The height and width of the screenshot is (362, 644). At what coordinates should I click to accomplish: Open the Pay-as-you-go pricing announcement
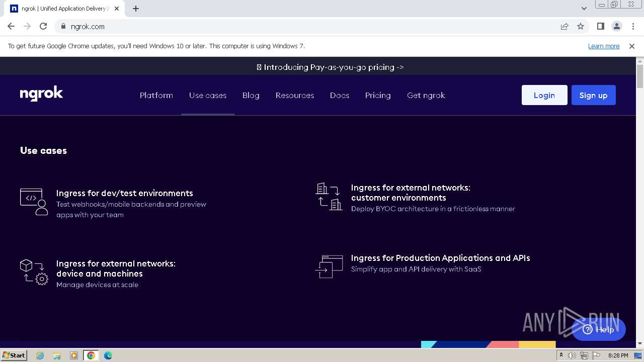[330, 67]
